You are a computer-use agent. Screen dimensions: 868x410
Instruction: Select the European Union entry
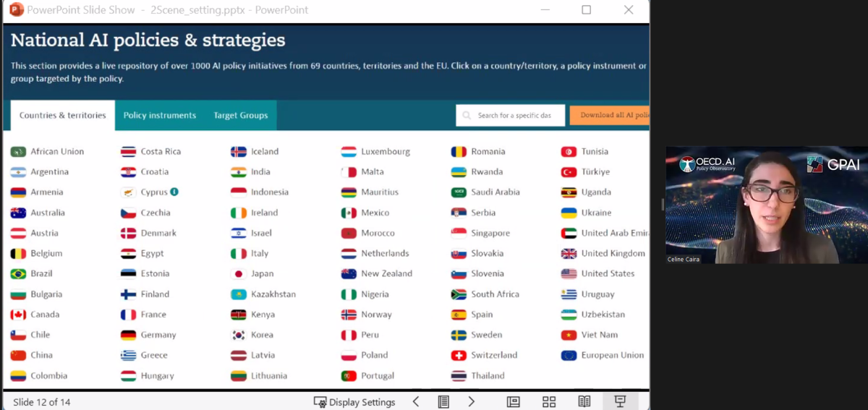(612, 355)
